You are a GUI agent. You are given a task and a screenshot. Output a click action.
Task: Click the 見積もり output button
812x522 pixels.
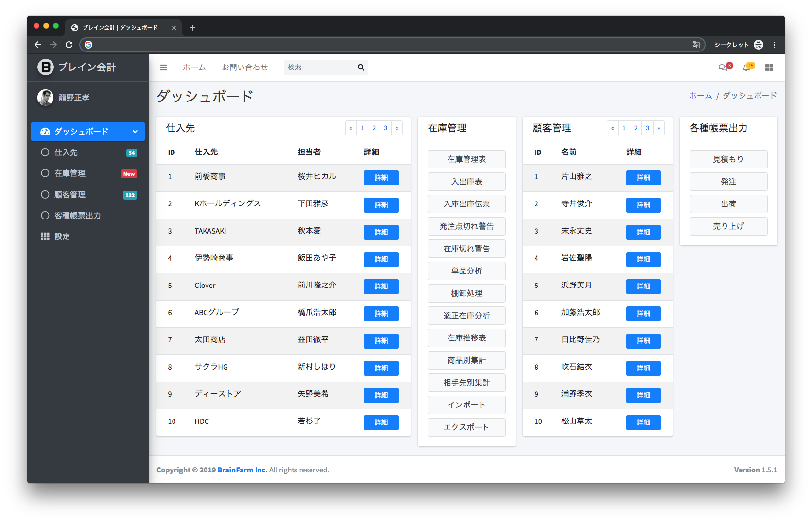tap(728, 159)
